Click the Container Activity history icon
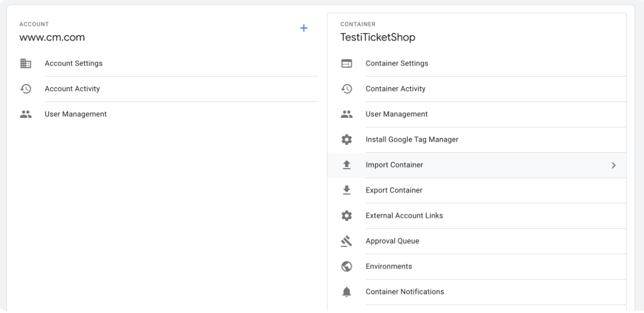This screenshot has width=644, height=313. tap(346, 89)
